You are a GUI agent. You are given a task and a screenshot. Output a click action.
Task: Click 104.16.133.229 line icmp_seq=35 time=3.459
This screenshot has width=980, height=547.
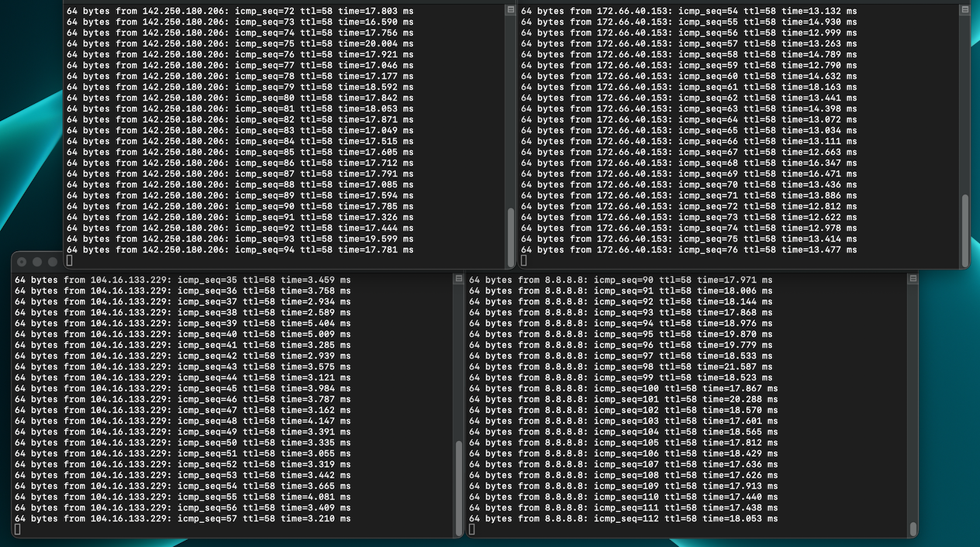(x=183, y=280)
